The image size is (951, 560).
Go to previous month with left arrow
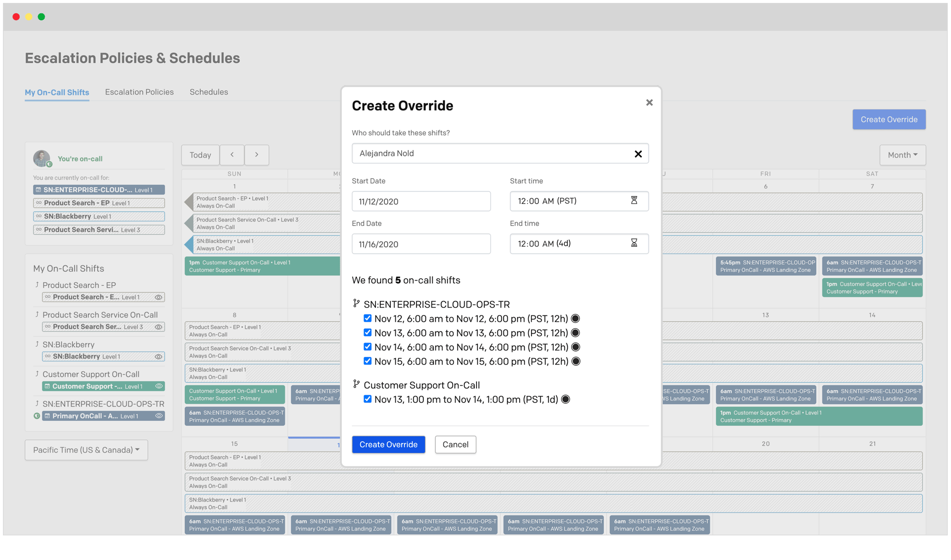[232, 155]
